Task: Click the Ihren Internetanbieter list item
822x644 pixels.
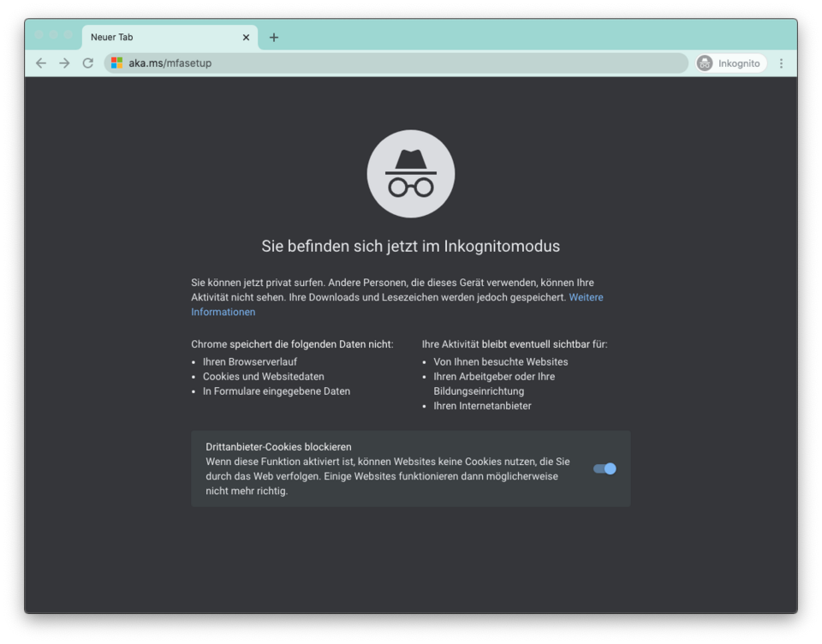Action: coord(482,406)
